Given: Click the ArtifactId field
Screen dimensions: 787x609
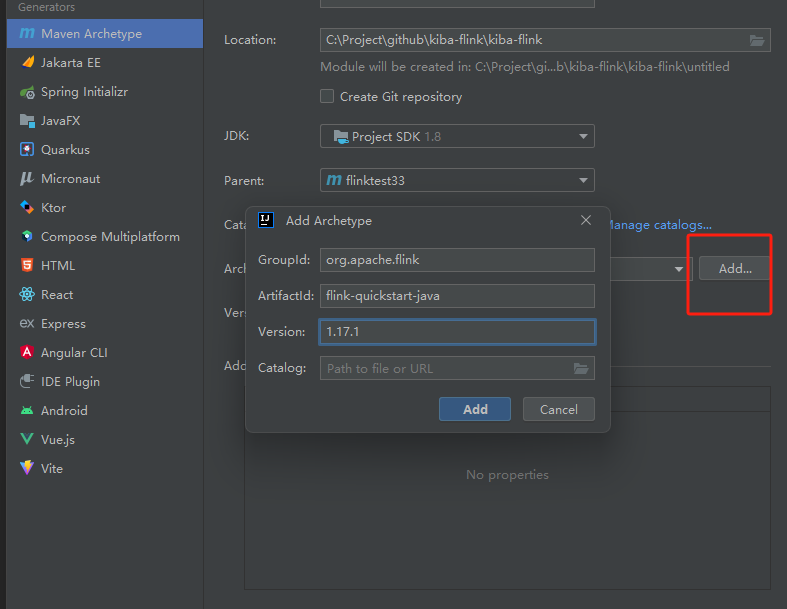Looking at the screenshot, I should (457, 296).
